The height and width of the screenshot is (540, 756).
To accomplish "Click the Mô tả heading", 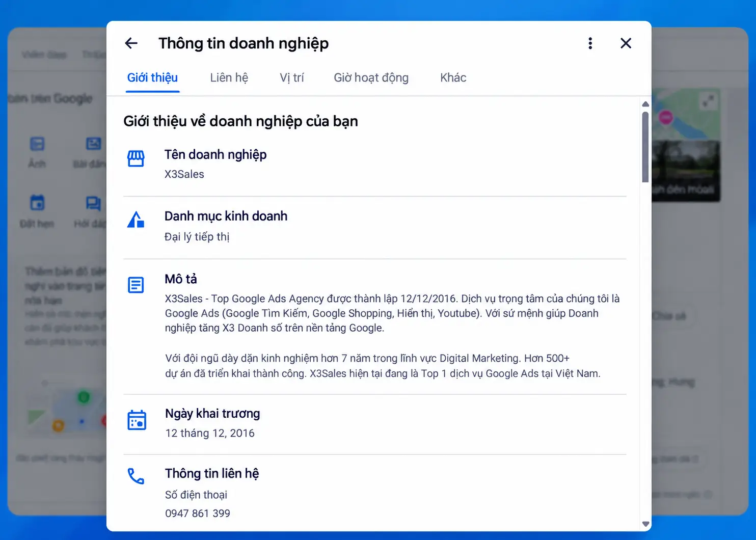I will click(181, 279).
